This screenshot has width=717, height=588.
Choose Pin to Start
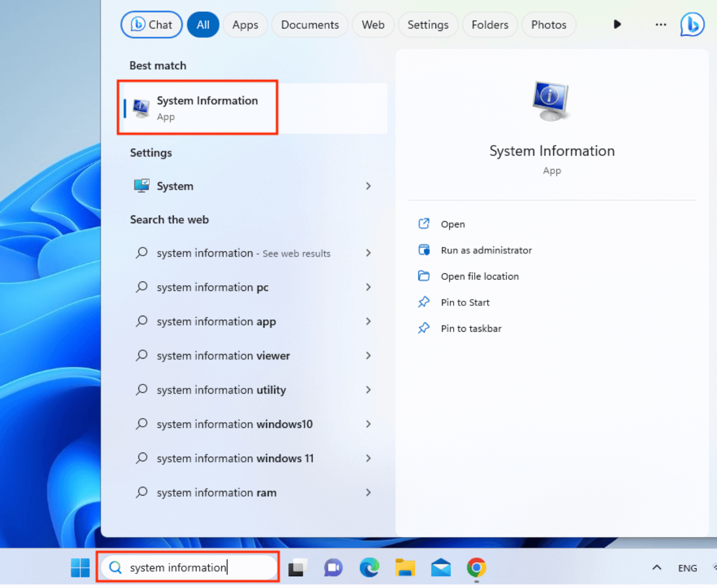click(465, 302)
